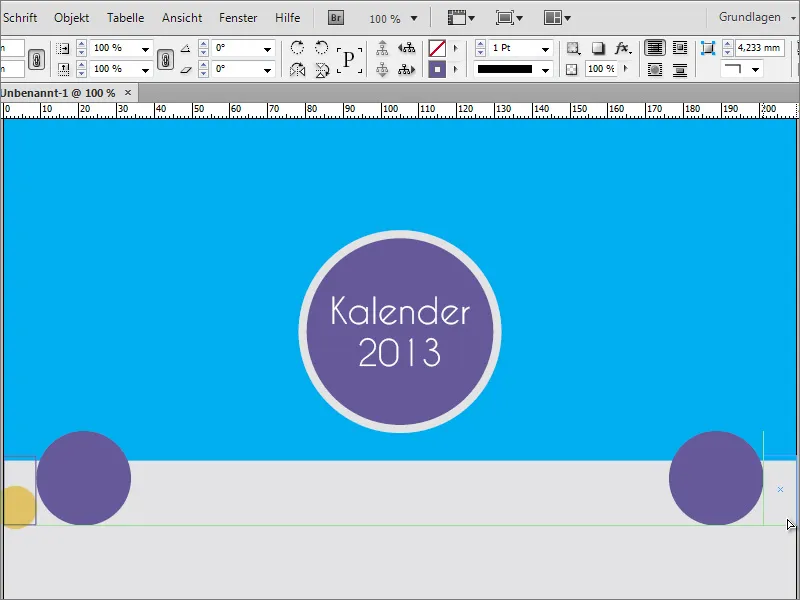The height and width of the screenshot is (600, 800).
Task: Click the view options icon
Action: pyautogui.click(x=461, y=18)
